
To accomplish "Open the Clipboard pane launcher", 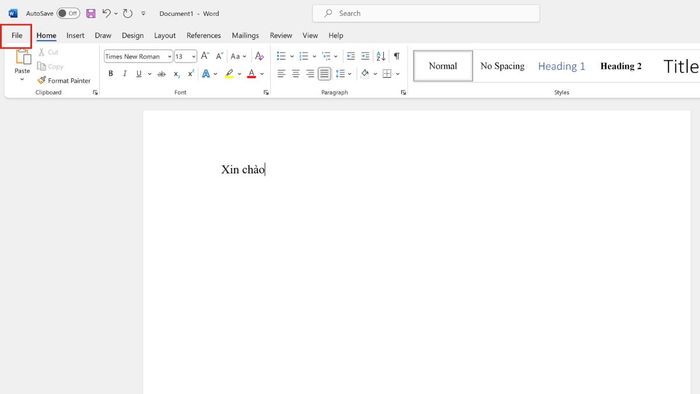I will [x=95, y=93].
